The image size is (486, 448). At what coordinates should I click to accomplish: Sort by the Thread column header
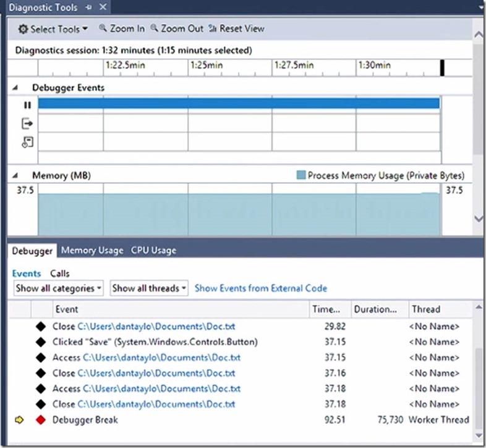[440, 309]
